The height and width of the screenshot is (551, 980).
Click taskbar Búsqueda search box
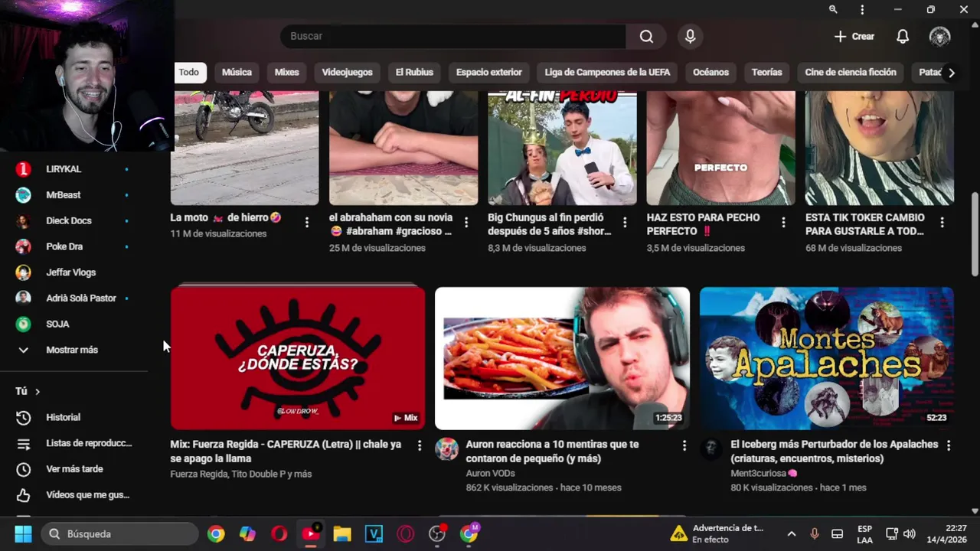(119, 533)
